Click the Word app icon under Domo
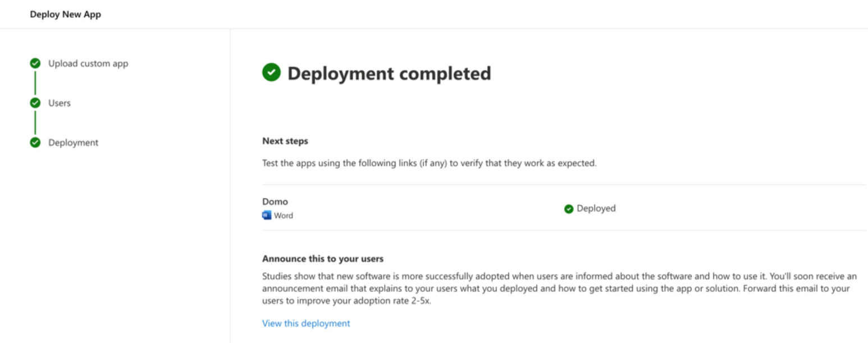The height and width of the screenshot is (343, 868). [267, 215]
